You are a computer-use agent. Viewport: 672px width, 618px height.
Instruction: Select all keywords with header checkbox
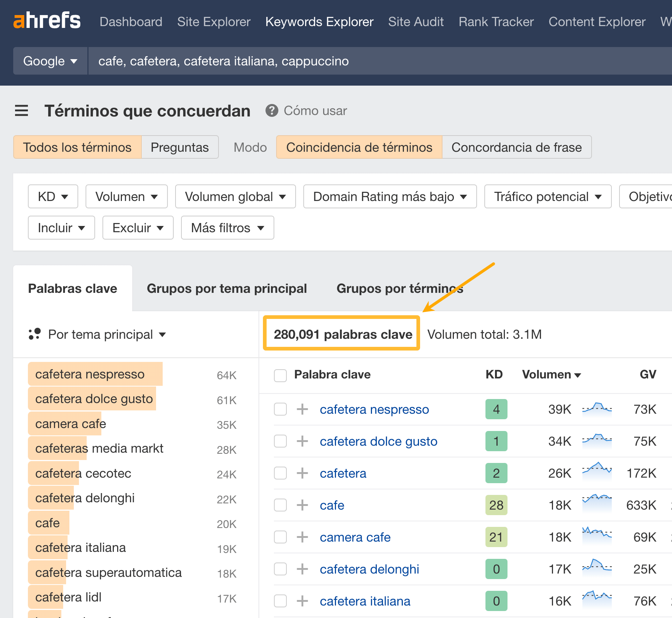point(280,375)
